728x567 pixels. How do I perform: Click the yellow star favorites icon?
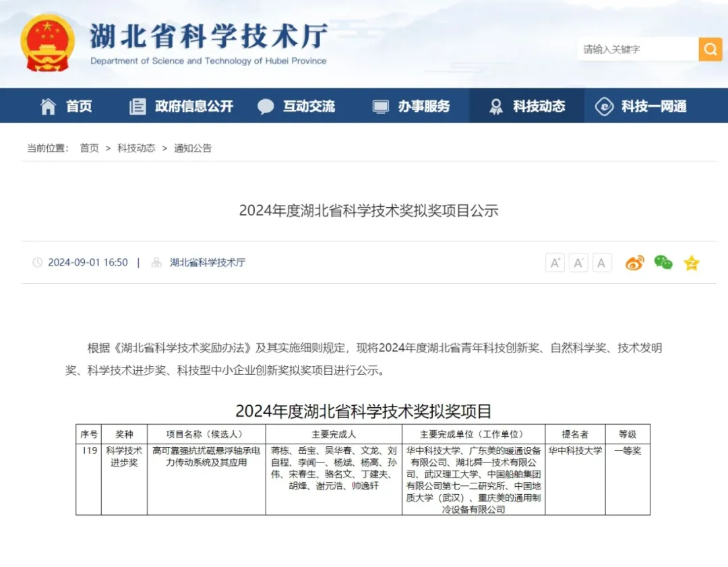[x=692, y=263]
